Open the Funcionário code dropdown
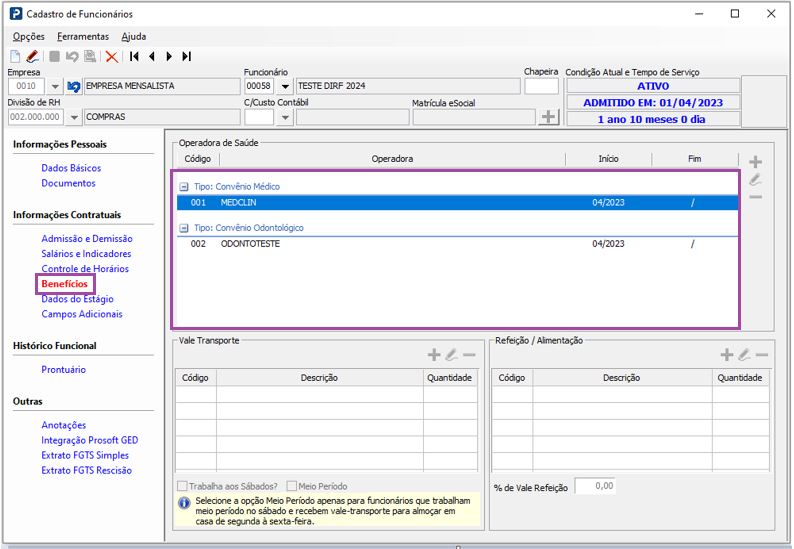Viewport: 794px width, 549px height. (x=285, y=87)
